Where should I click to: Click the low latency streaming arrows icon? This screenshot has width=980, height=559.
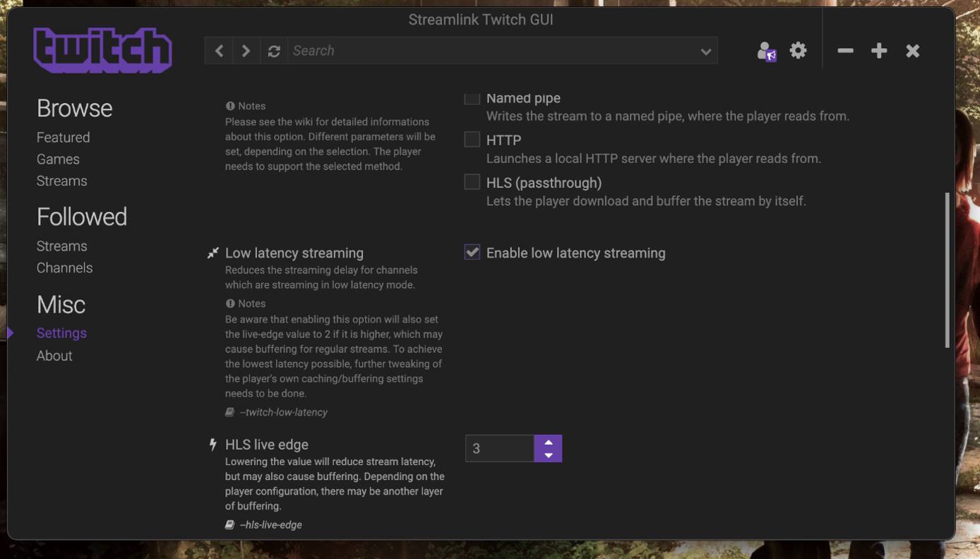[x=213, y=252]
